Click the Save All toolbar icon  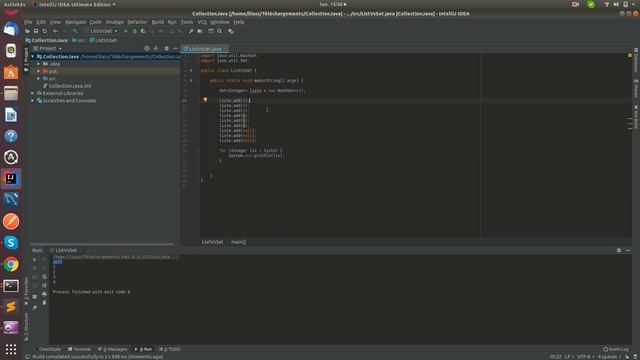click(x=36, y=31)
